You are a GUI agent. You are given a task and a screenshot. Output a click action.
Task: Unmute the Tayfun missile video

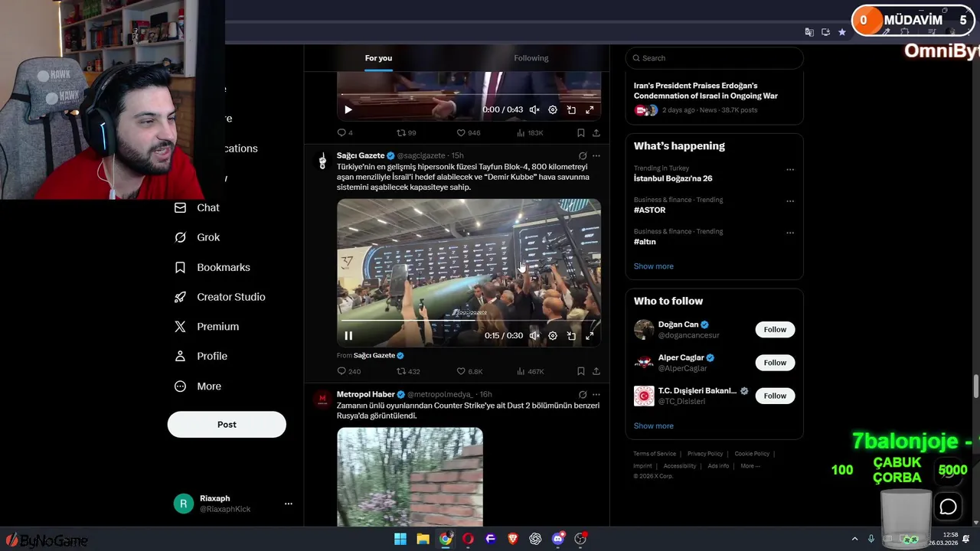pyautogui.click(x=534, y=335)
